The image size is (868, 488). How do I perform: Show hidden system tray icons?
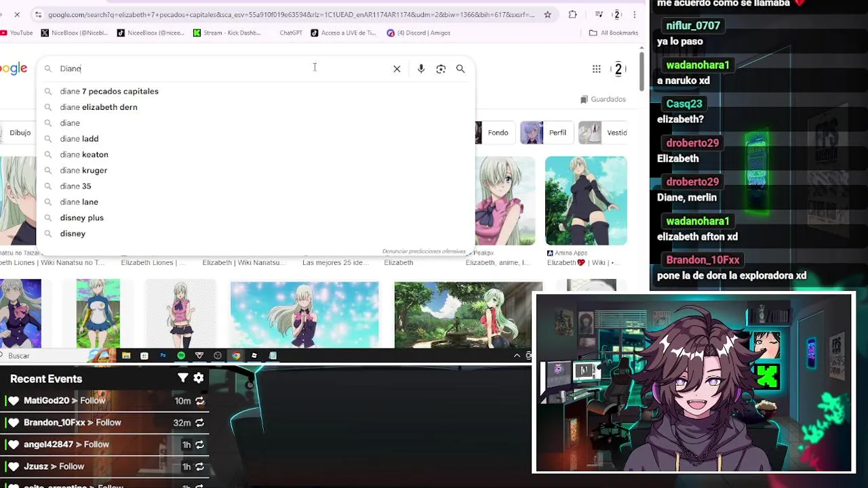point(517,355)
